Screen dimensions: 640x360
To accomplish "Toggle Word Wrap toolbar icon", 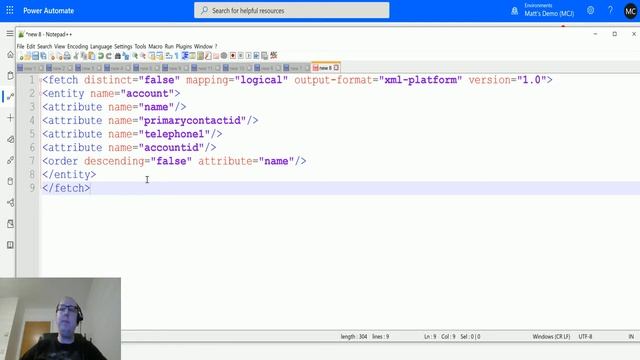I will coord(168,56).
